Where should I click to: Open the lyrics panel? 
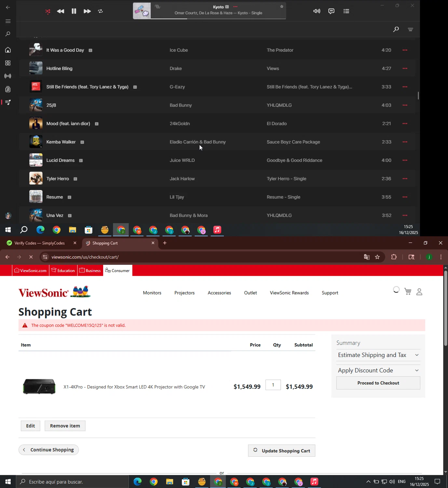tap(331, 11)
